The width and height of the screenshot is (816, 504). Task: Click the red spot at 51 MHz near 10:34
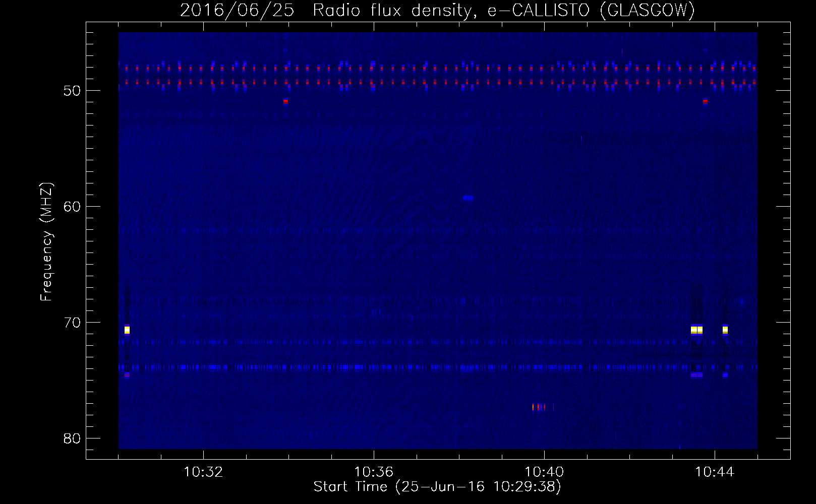tap(285, 101)
